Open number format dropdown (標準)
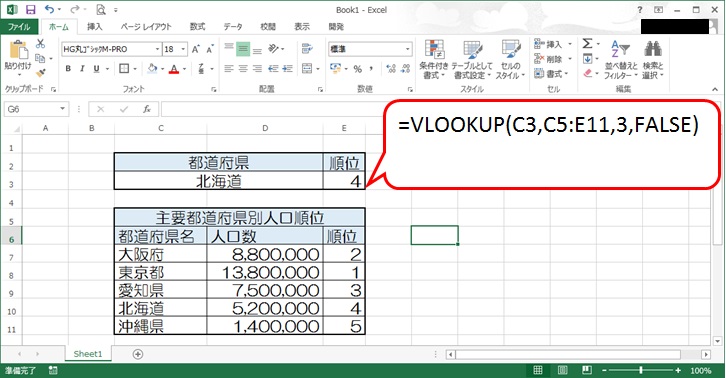The image size is (726, 378). point(407,49)
